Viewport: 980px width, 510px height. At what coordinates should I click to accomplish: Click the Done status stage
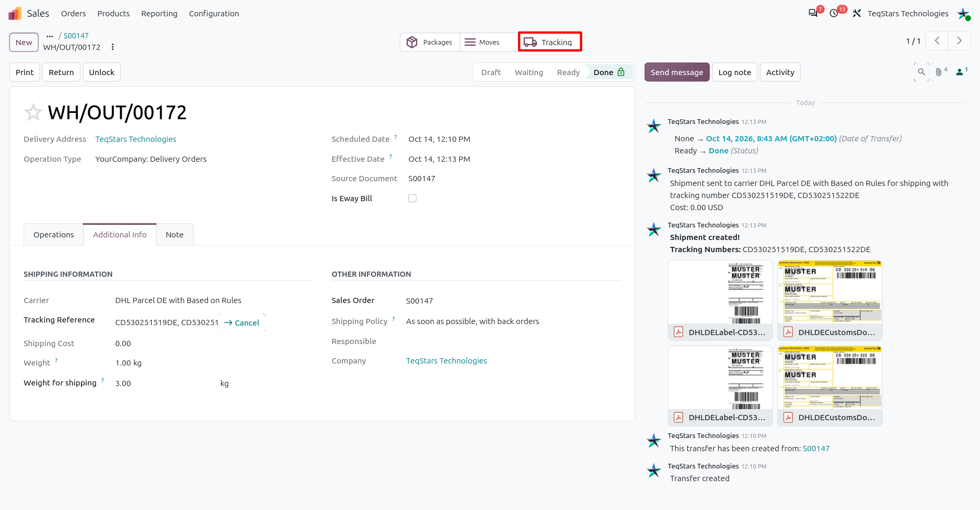tap(609, 72)
